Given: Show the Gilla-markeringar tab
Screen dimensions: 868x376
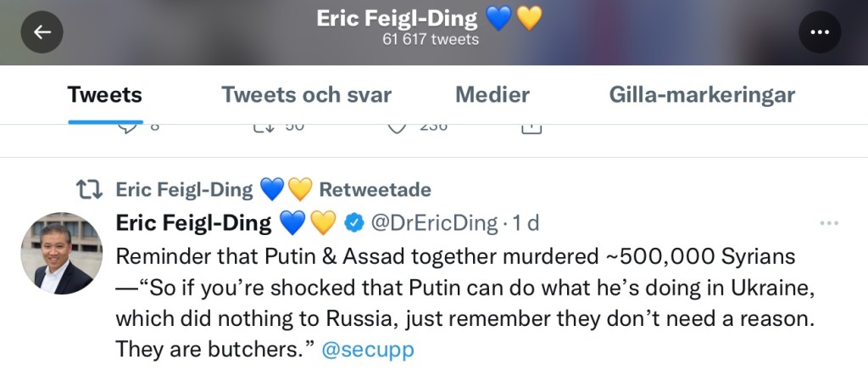Looking at the screenshot, I should tap(702, 94).
